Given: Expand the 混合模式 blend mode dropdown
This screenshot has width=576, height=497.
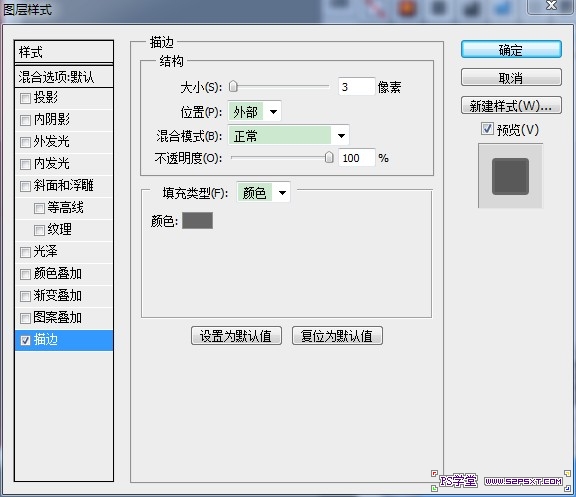Looking at the screenshot, I should point(288,136).
